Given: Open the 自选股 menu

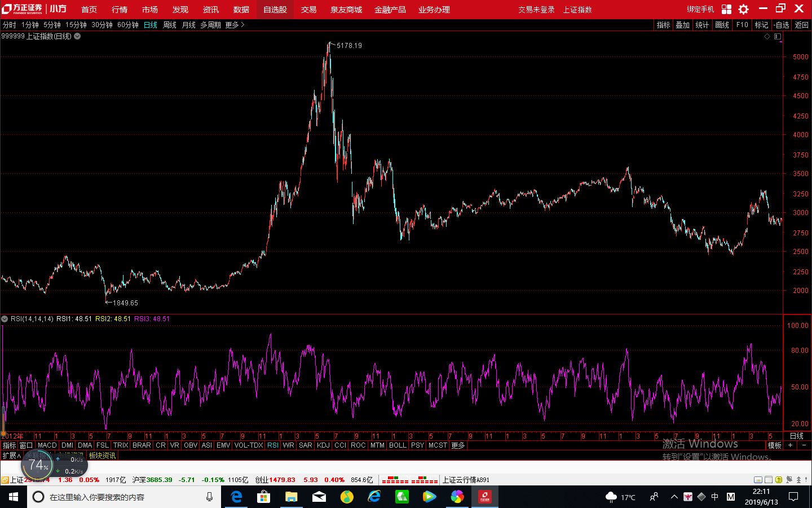Looking at the screenshot, I should tap(275, 10).
